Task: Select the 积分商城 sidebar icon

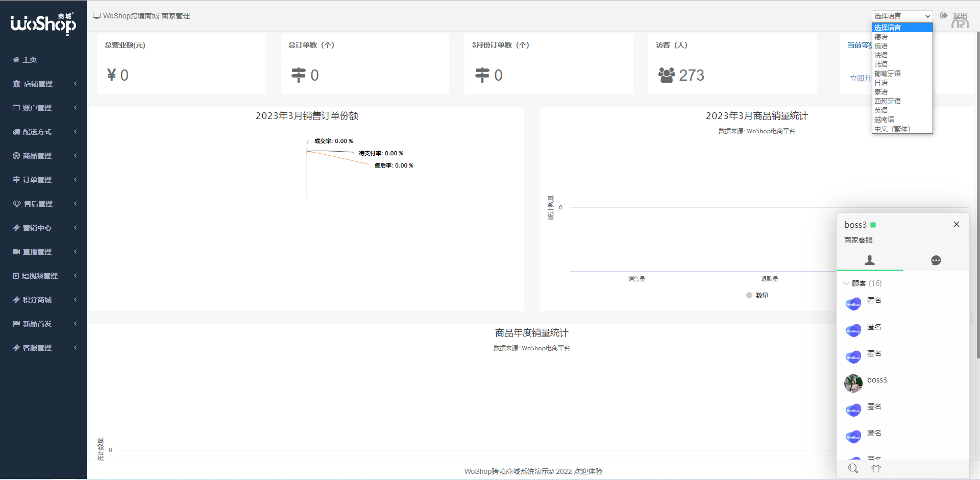Action: point(16,300)
